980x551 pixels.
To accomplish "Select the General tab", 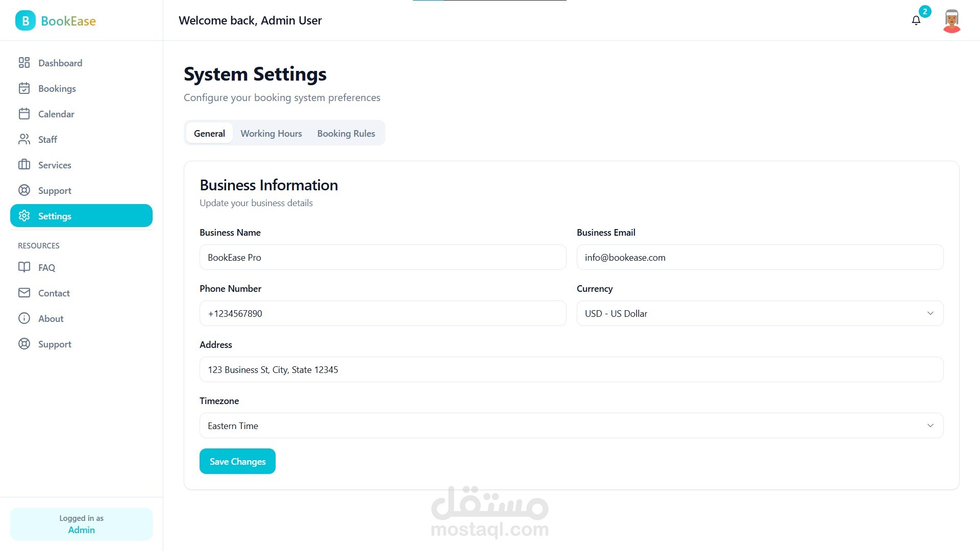I will pos(209,133).
